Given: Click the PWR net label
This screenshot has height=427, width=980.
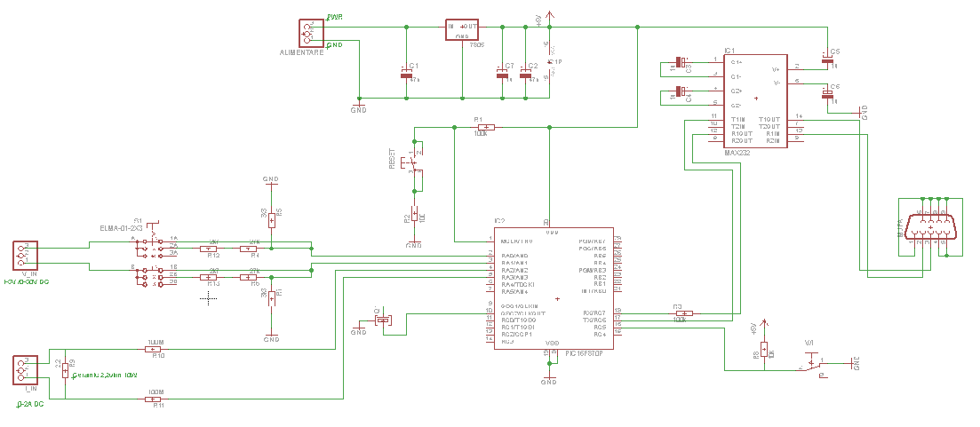Looking at the screenshot, I should 334,17.
